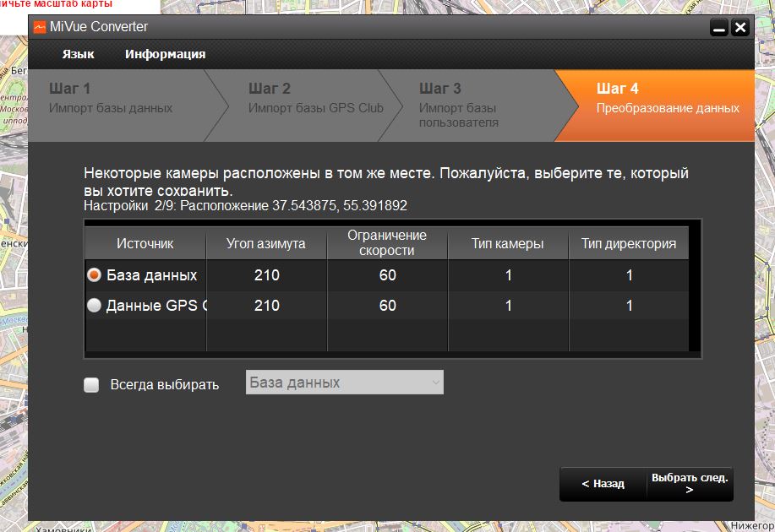This screenshot has width=775, height=532.
Task: Open the Информация menu
Action: point(165,54)
